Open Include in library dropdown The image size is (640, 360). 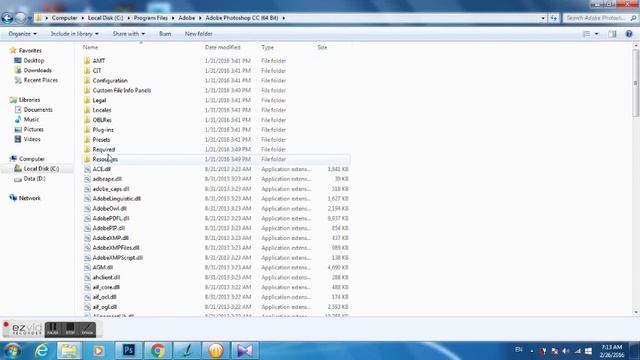74,34
